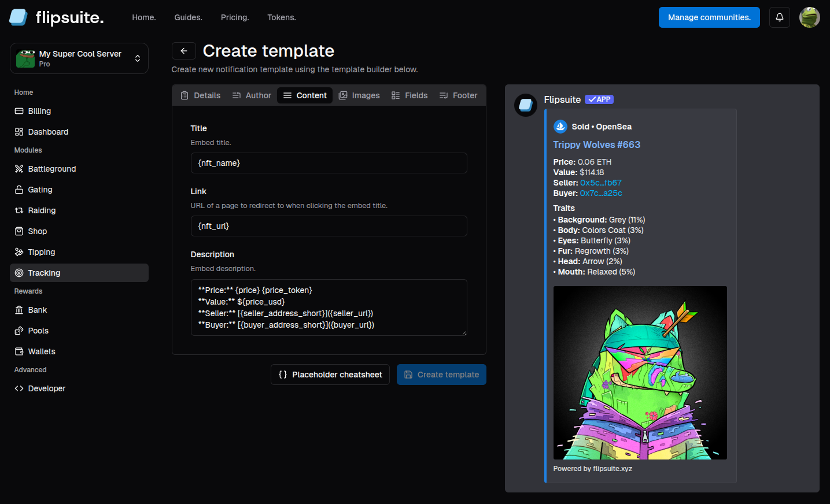The height and width of the screenshot is (504, 830).
Task: Switch to the Author tab
Action: tap(252, 95)
